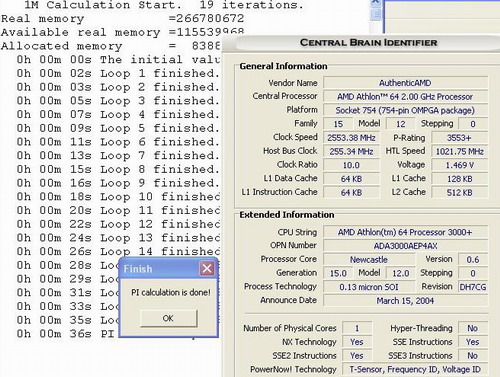The image size is (500, 377).
Task: Click the Model value 12.0 in Extended Information
Action: pos(401,273)
